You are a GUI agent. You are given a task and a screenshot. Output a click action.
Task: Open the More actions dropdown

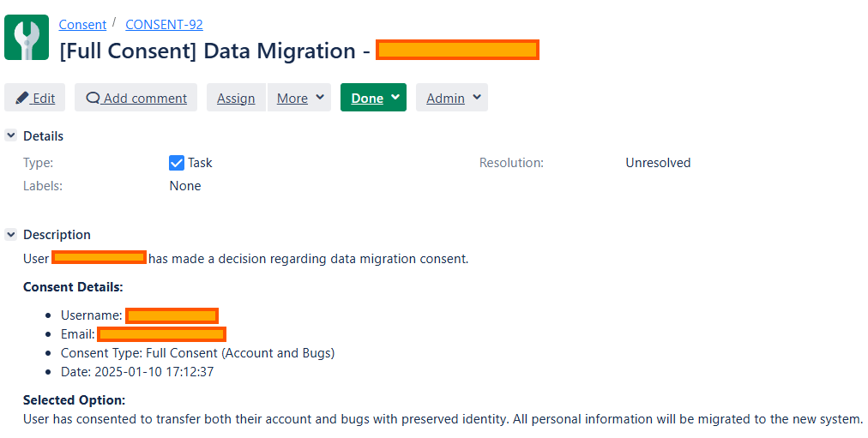[300, 98]
